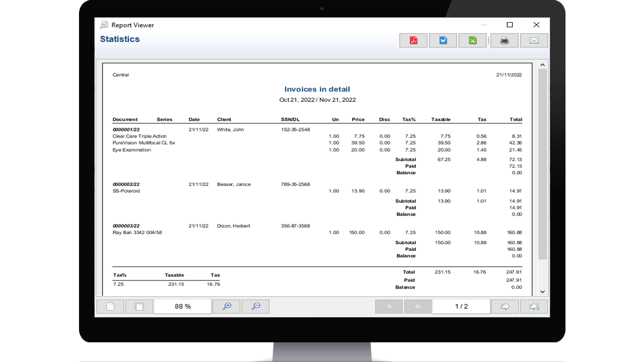Zoom out with the magnifier minus
This screenshot has width=644, height=362.
[256, 306]
